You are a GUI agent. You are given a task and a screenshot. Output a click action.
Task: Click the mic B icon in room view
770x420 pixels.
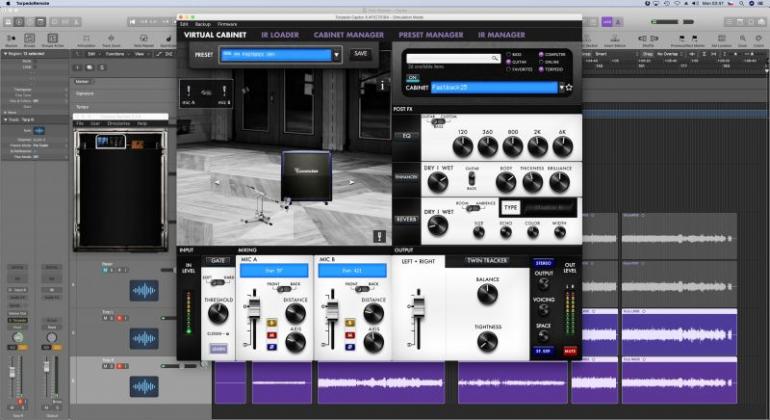(224, 91)
